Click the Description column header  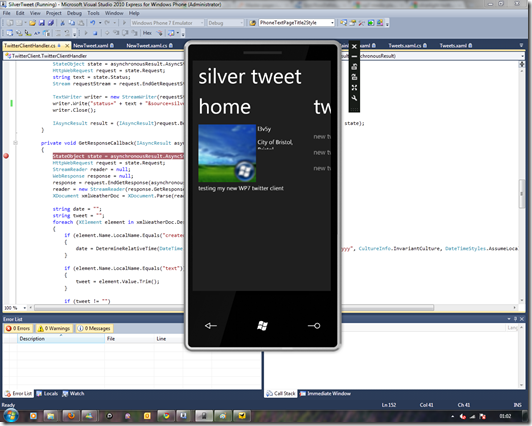click(x=61, y=338)
